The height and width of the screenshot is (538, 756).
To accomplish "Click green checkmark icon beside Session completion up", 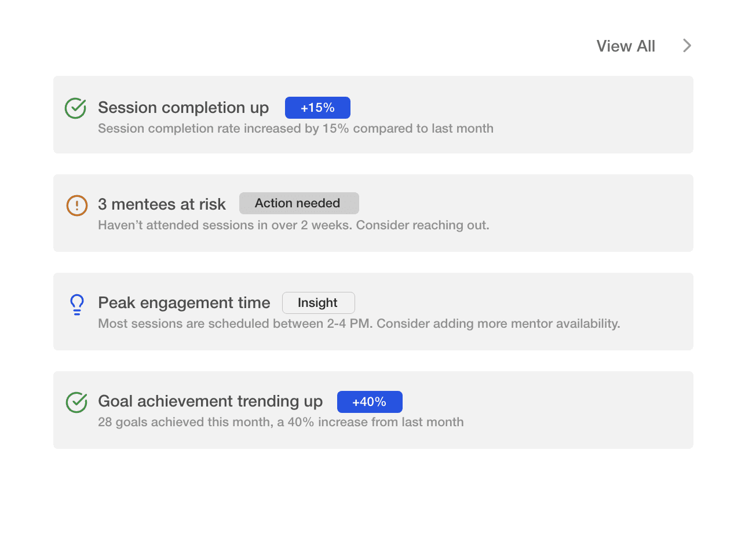I will 75,108.
